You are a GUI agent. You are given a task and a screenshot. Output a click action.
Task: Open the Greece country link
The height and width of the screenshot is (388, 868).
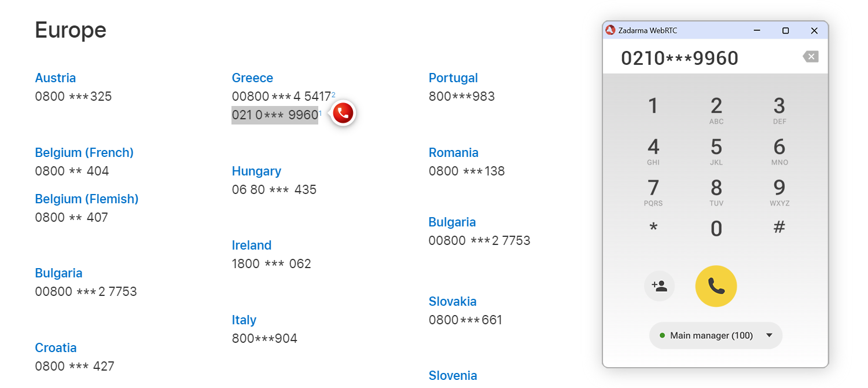252,78
